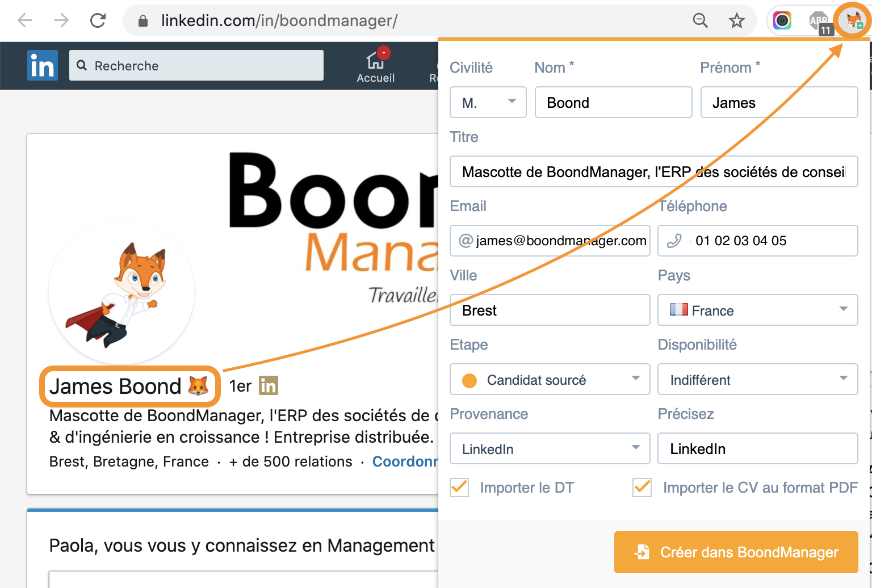Click the Téléphone field 01 02 03 04 05
The height and width of the screenshot is (588, 872).
[758, 241]
